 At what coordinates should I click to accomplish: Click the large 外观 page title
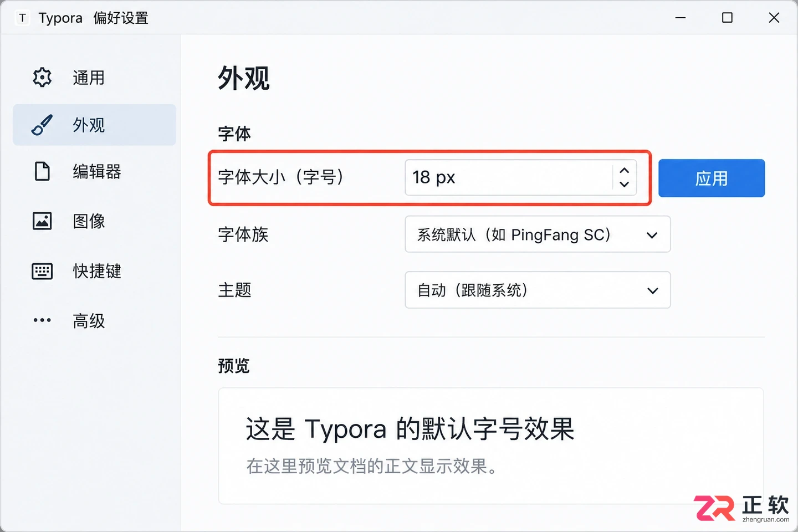click(x=244, y=78)
